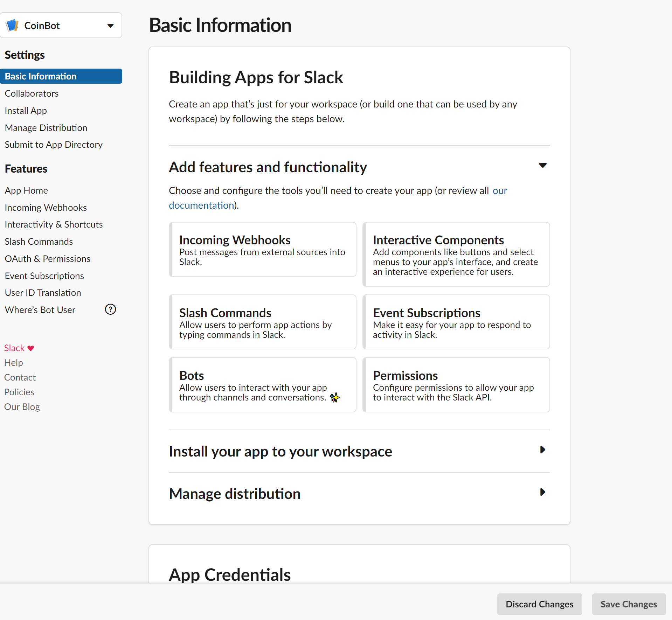Select Event Subscriptions in sidebar
Viewport: 672px width, 620px height.
pos(44,276)
